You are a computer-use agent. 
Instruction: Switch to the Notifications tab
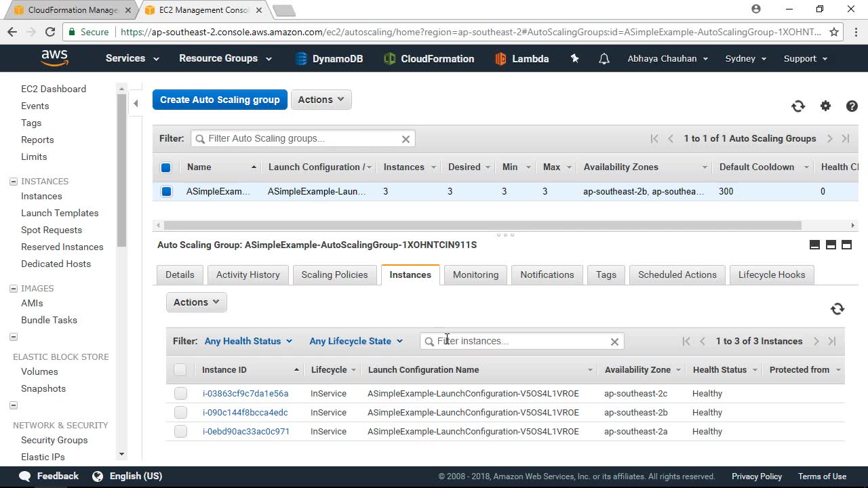(x=547, y=274)
